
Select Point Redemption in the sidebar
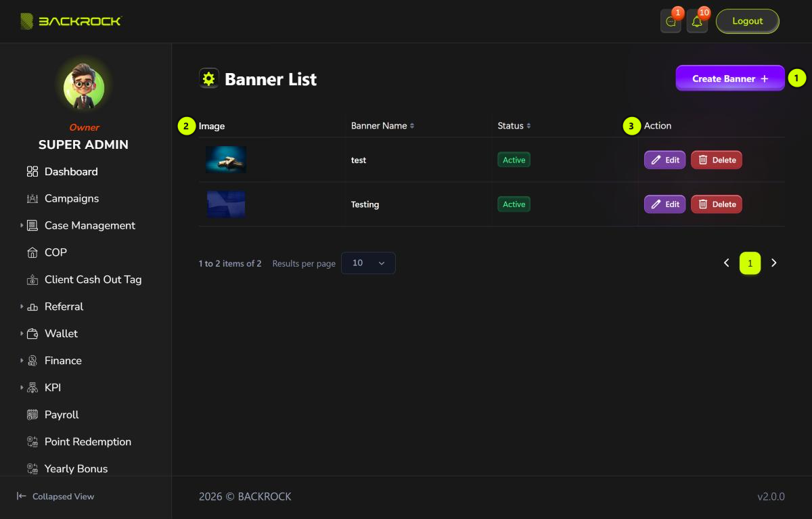[88, 443]
